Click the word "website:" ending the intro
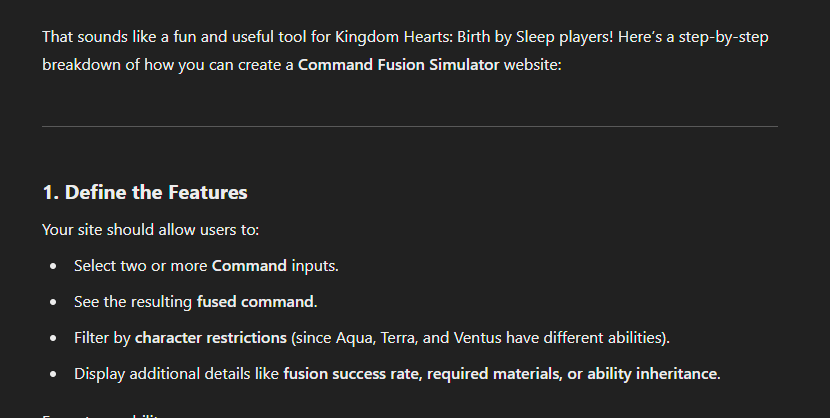This screenshot has width=830, height=418. (x=532, y=65)
